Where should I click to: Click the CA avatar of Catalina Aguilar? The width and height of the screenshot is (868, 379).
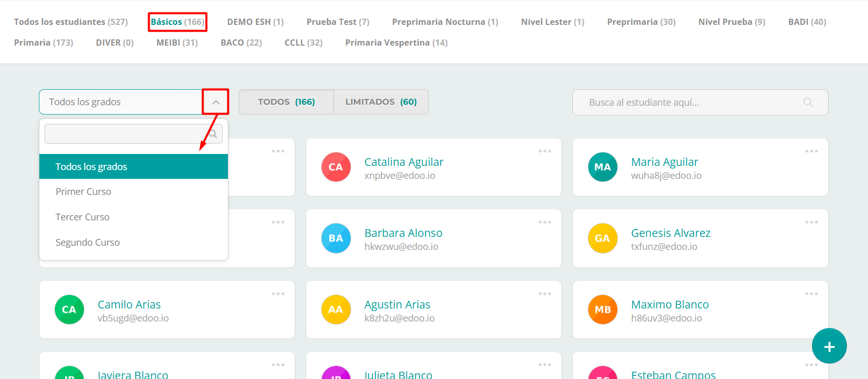click(x=336, y=167)
